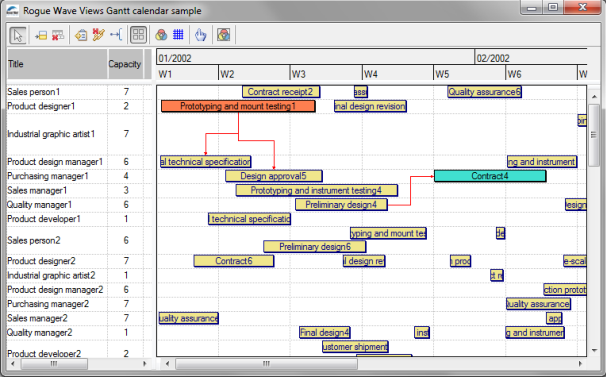Toggle the four-squares layout toolbar button

pos(138,35)
